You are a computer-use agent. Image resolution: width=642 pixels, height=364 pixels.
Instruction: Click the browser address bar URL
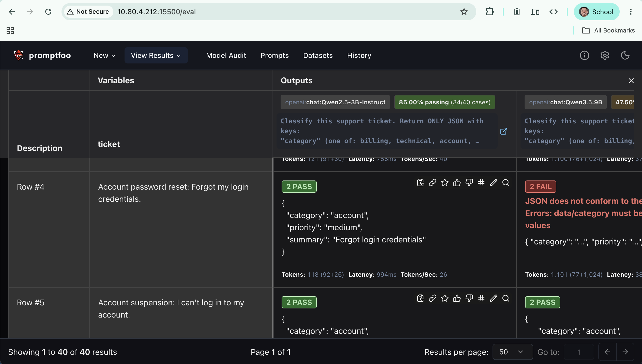[157, 12]
